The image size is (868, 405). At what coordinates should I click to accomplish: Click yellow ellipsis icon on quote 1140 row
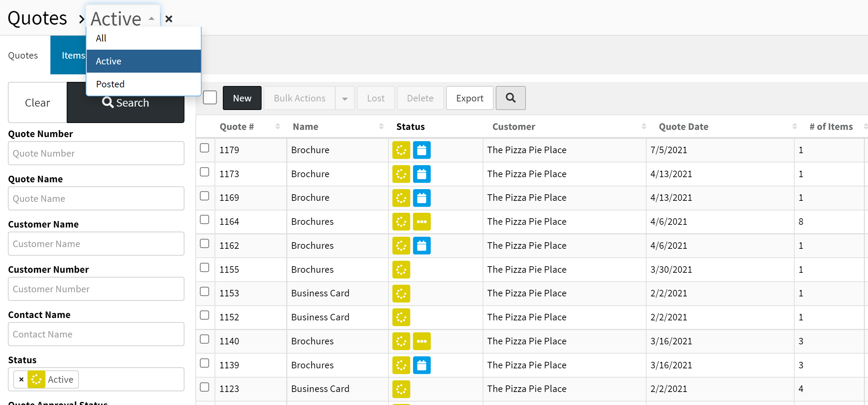click(x=421, y=341)
